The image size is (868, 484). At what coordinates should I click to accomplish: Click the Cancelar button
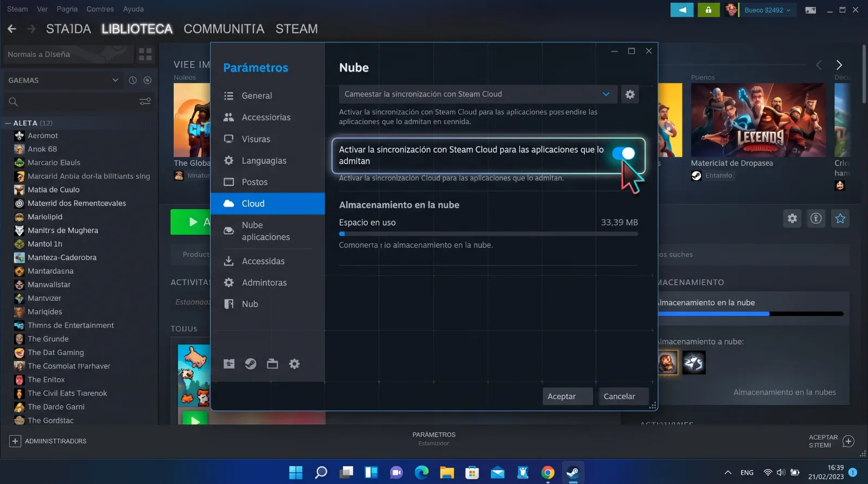click(x=623, y=396)
